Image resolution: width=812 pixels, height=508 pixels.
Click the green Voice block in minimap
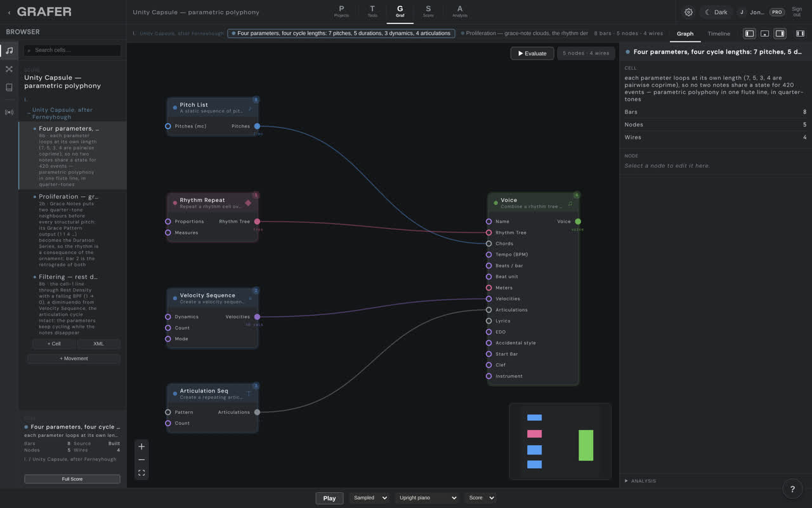click(586, 445)
